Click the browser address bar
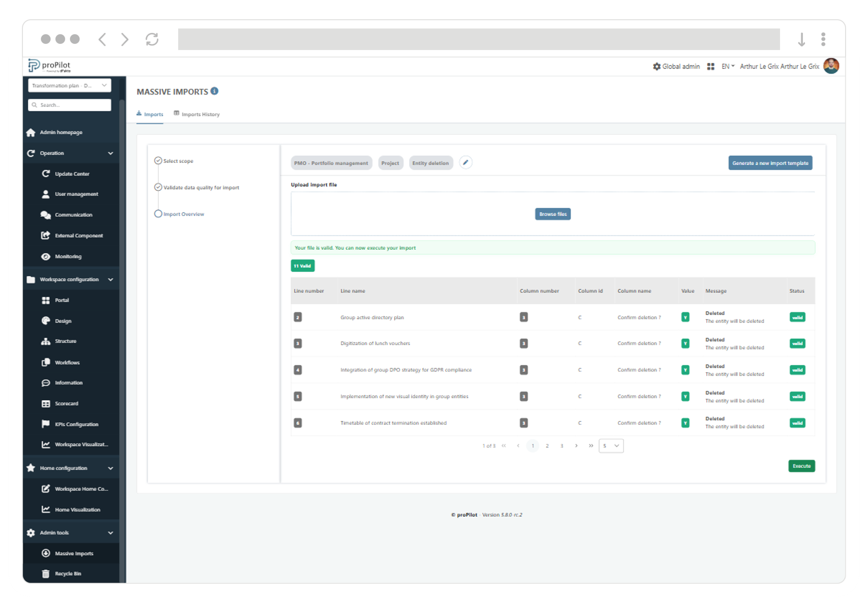868x607 pixels. pyautogui.click(x=479, y=39)
